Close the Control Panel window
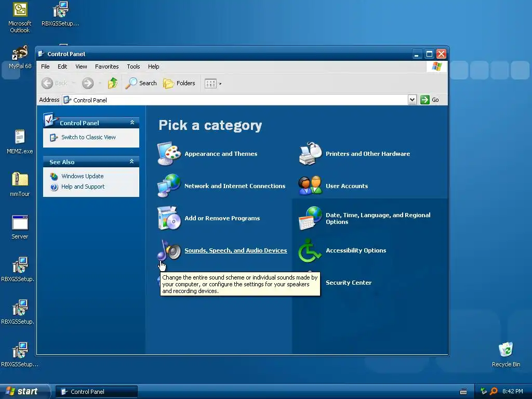This screenshot has width=532, height=399. tap(441, 54)
